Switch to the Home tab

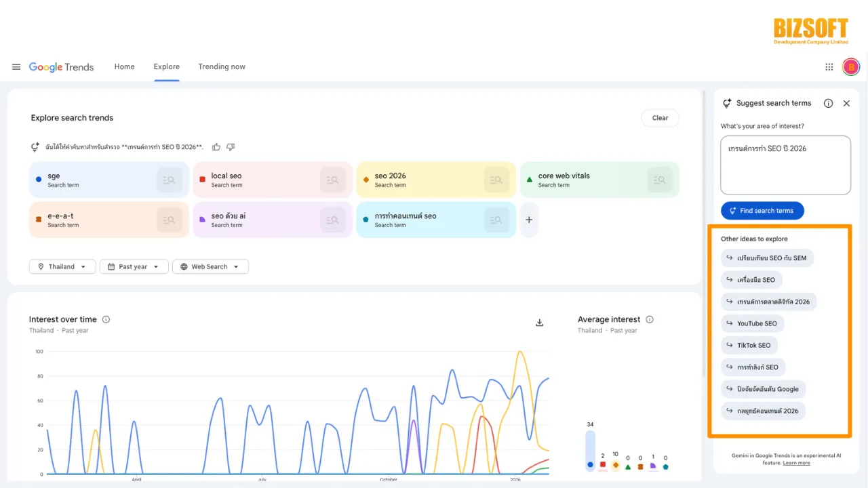pyautogui.click(x=124, y=66)
